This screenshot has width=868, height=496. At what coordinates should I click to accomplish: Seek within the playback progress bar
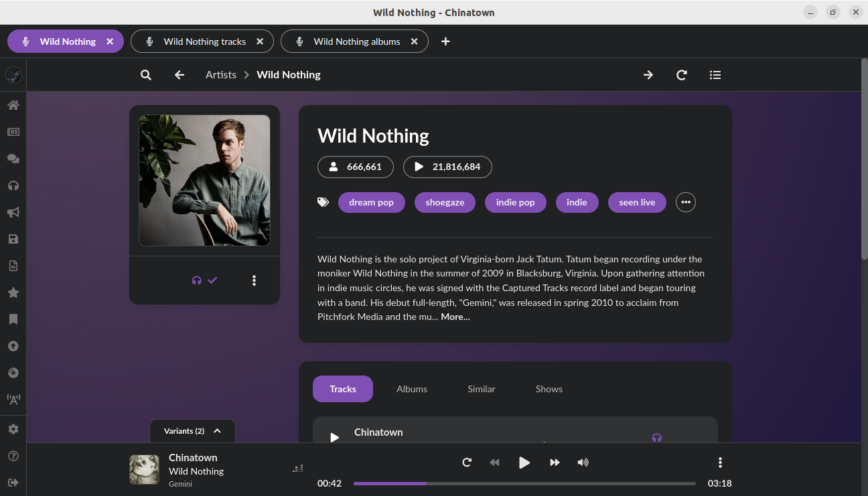point(524,483)
